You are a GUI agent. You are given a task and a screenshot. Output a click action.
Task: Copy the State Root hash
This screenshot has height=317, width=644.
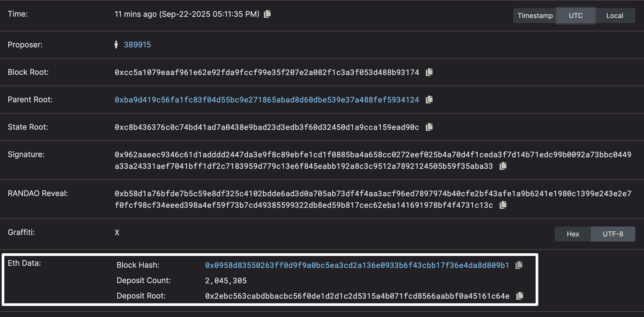[x=429, y=127]
